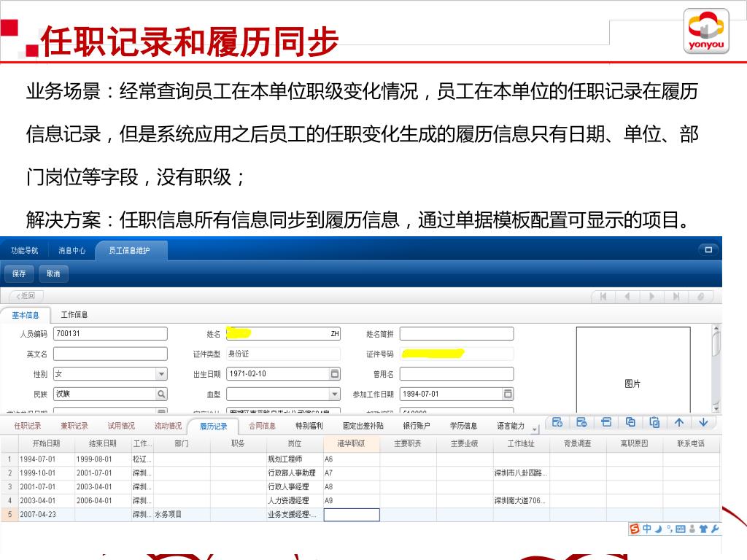The image size is (747, 560).
Task: Click the paste row icon in subtable toolbar
Action: pyautogui.click(x=654, y=422)
